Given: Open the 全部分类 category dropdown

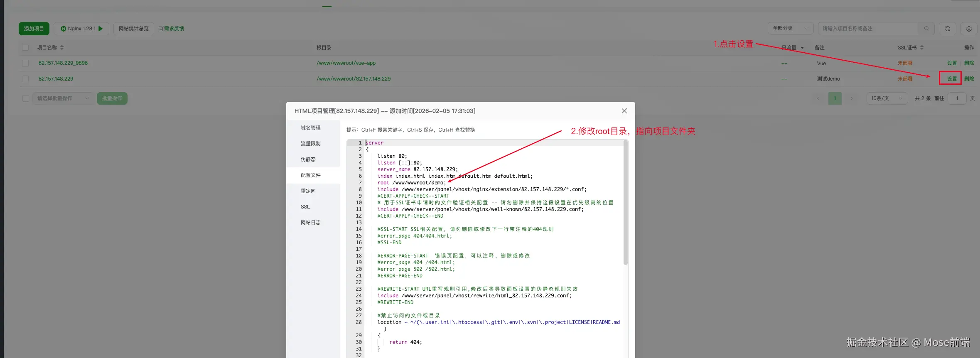Looking at the screenshot, I should coord(791,28).
